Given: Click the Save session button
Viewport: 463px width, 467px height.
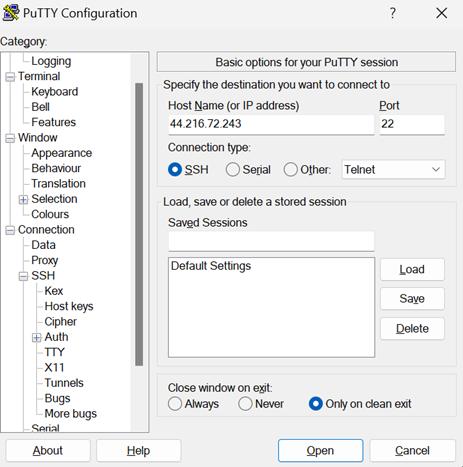Looking at the screenshot, I should (412, 299).
